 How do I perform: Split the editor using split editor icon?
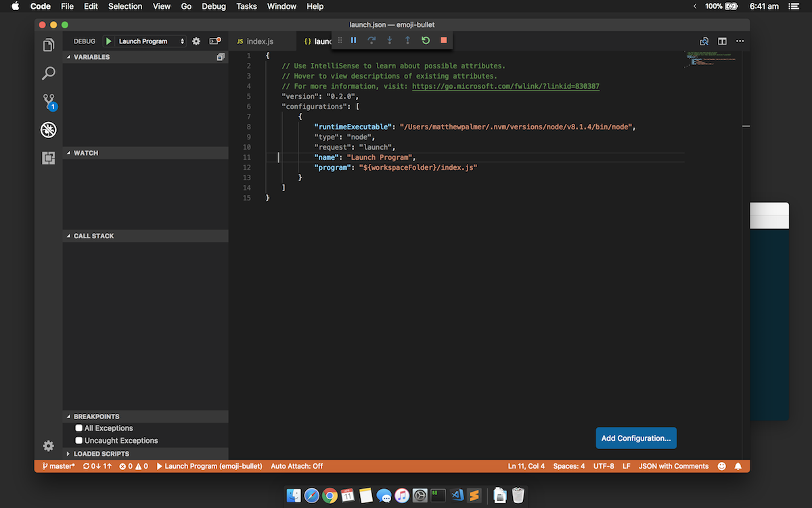click(x=723, y=41)
